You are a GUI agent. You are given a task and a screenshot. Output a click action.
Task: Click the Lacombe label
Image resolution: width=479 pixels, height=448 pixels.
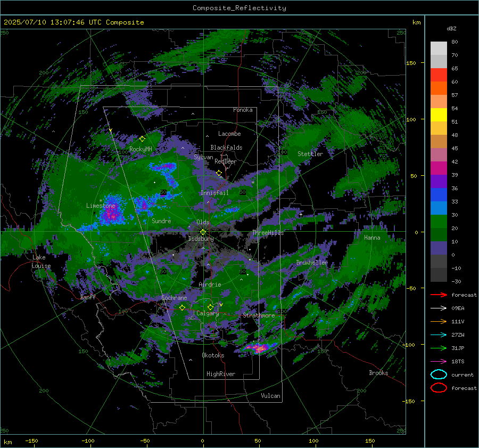click(229, 134)
